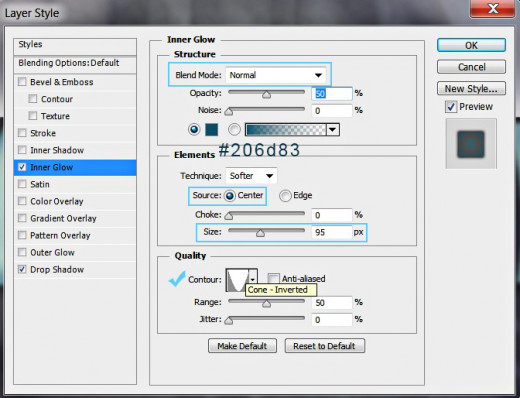This screenshot has width=520, height=398.
Task: Enable the Stroke checkbox
Action: click(x=22, y=133)
